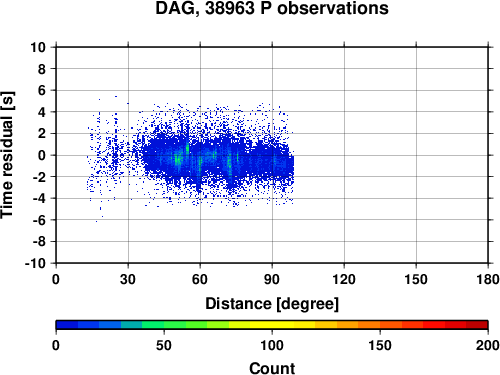The image size is (500, 375).
Task: Pick the bright yellow colorbar segment at count 100
Action: click(x=272, y=325)
